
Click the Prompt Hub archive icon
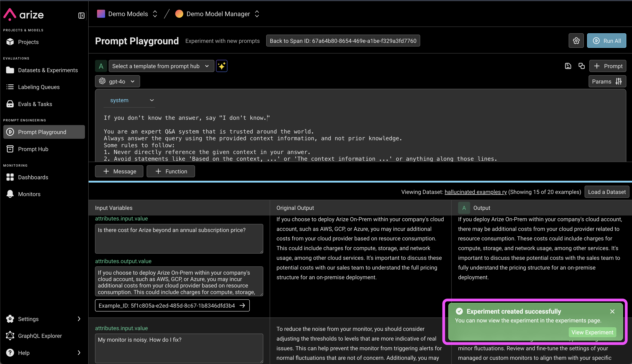point(10,149)
